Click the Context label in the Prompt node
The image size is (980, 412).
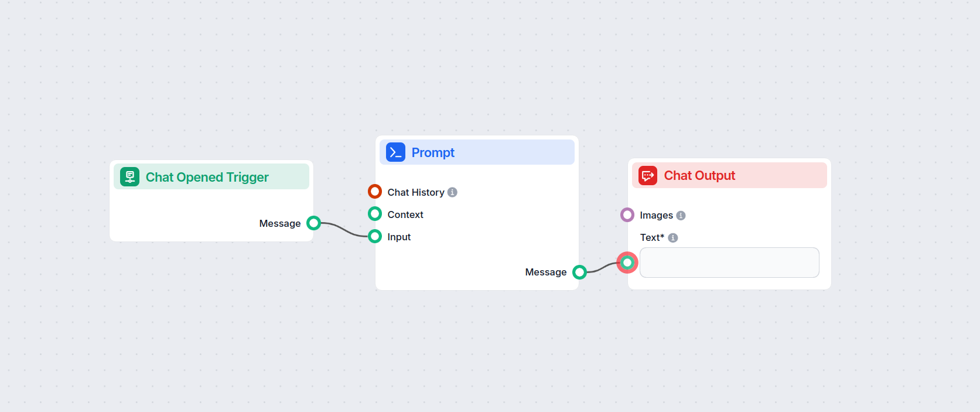coord(405,214)
